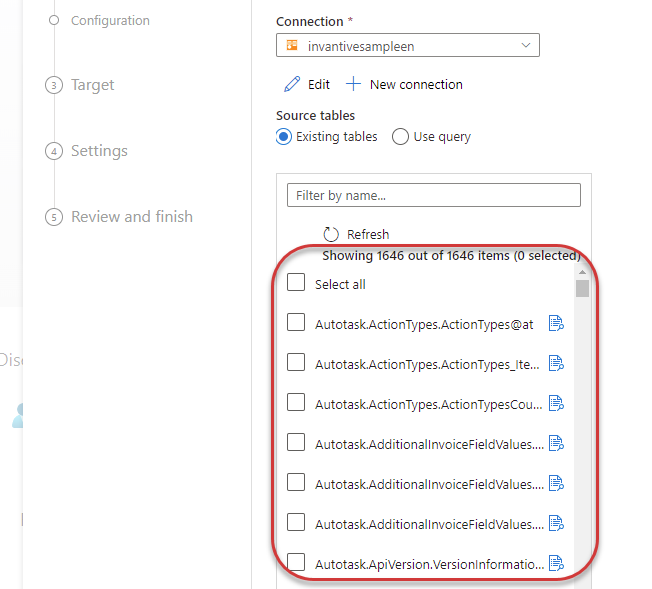Click preview icon for Autotask.ActionTypes.ActionTypes@at
Screen dimensions: 652x589
point(556,323)
